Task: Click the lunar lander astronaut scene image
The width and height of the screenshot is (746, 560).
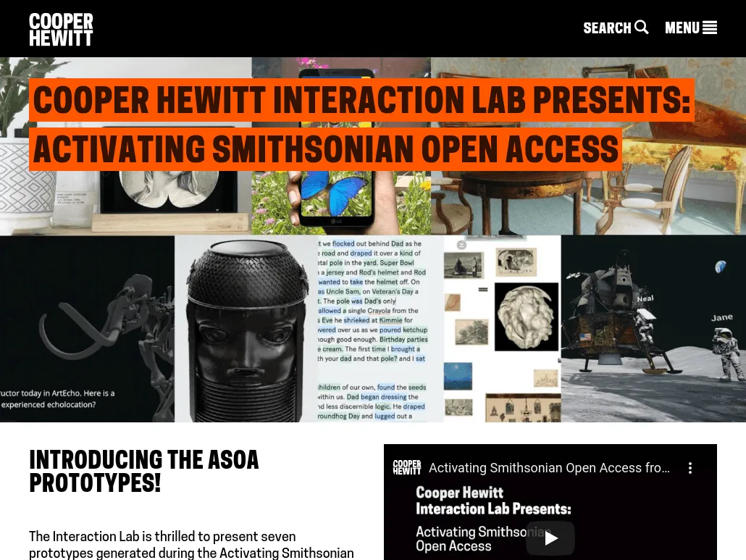Action: (653, 328)
